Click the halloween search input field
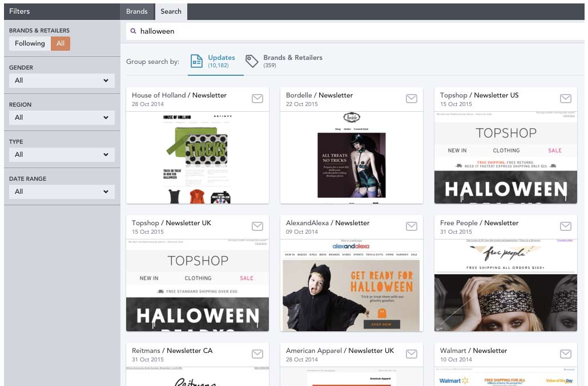The image size is (588, 386). 356,31
